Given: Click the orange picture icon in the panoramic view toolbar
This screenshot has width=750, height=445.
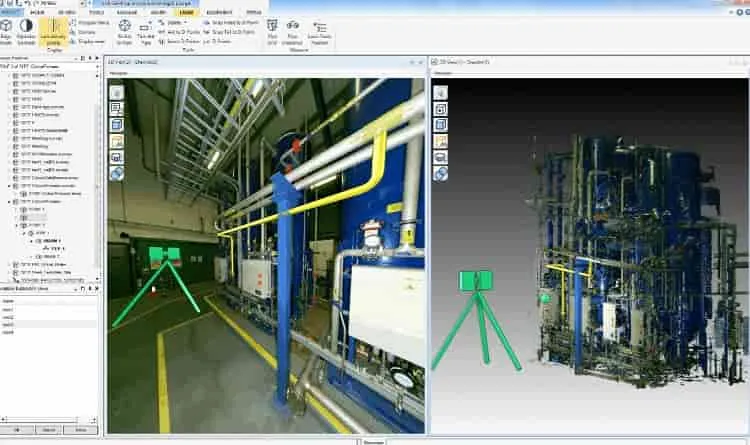Looking at the screenshot, I should pyautogui.click(x=117, y=141).
